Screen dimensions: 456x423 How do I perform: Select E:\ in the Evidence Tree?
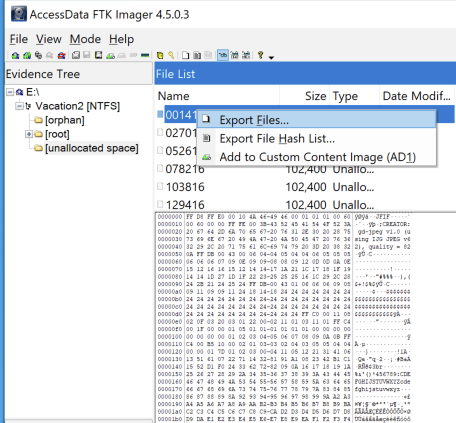(33, 92)
